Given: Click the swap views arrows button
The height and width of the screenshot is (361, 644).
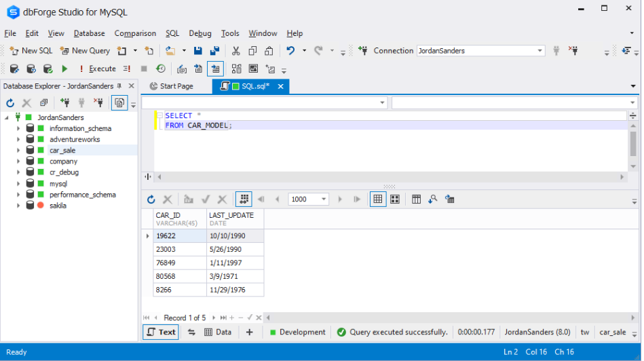Looking at the screenshot, I should (191, 332).
